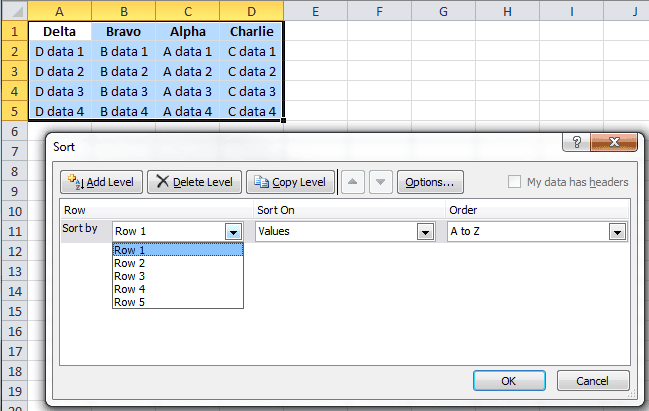Confirm sort with OK button
The height and width of the screenshot is (411, 649).
[x=509, y=381]
